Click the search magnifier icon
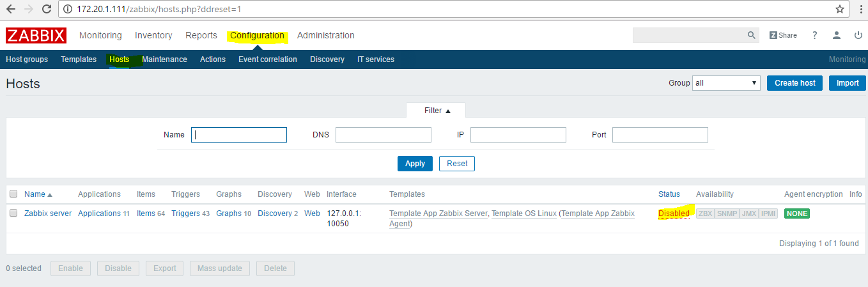868x287 pixels. pyautogui.click(x=752, y=35)
